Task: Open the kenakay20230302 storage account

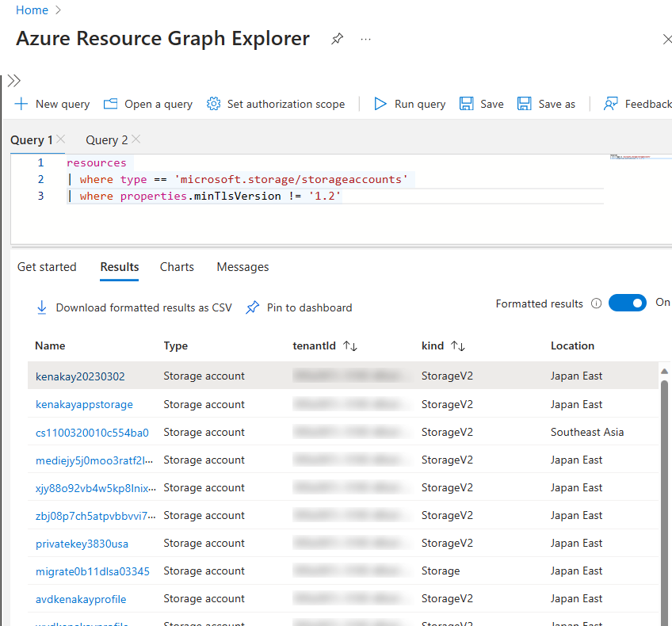Action: 80,376
